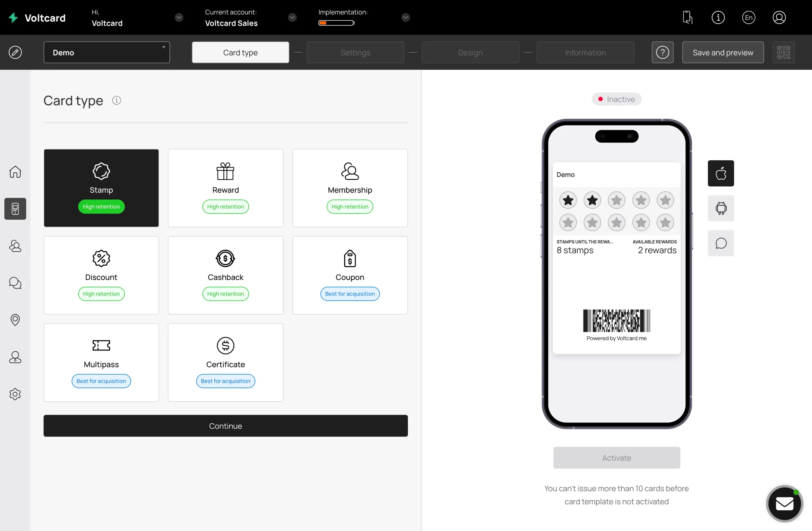Switch to the Settings step tab

click(x=355, y=53)
